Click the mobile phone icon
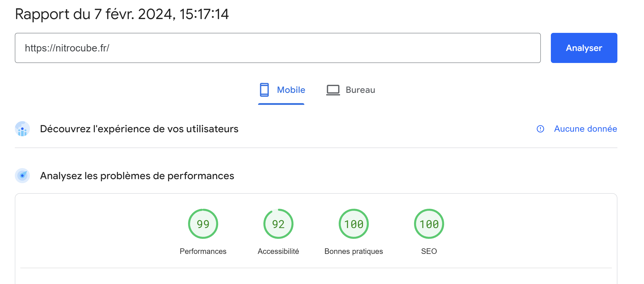This screenshot has height=284, width=644. 264,90
